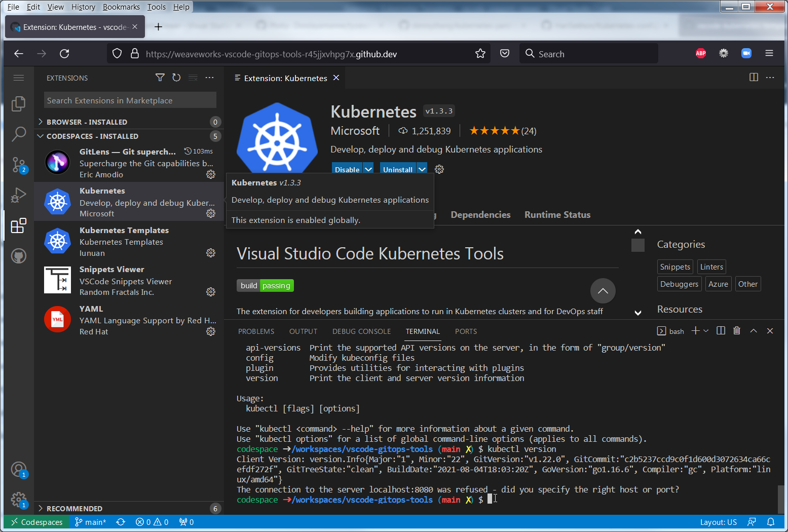Toggle notifications via the status bar bell
The image size is (788, 532).
click(771, 522)
